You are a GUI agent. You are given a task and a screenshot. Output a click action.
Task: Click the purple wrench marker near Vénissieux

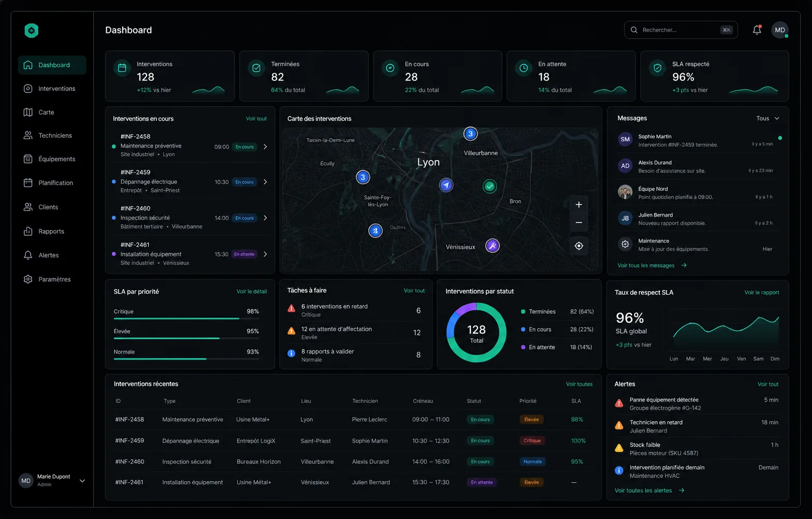click(492, 245)
